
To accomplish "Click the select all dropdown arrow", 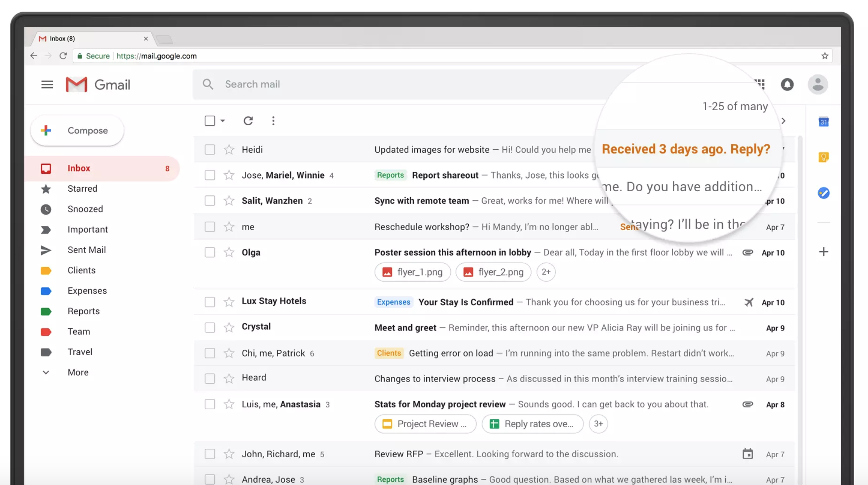I will [x=222, y=121].
